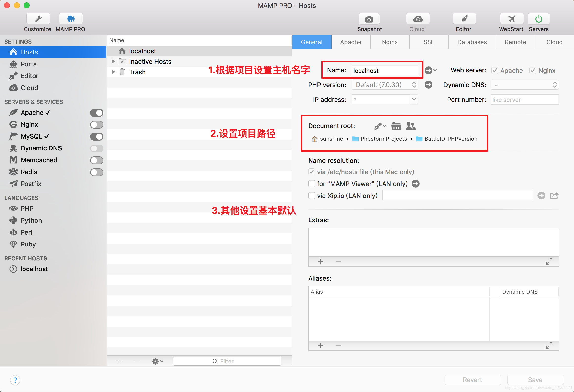The width and height of the screenshot is (574, 392).
Task: Select Hosts in Settings sidebar
Action: click(53, 52)
